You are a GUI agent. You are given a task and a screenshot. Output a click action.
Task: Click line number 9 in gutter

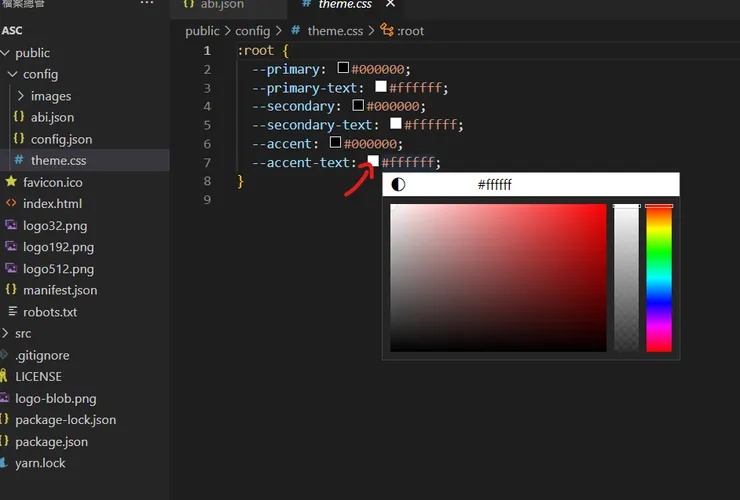tap(207, 200)
